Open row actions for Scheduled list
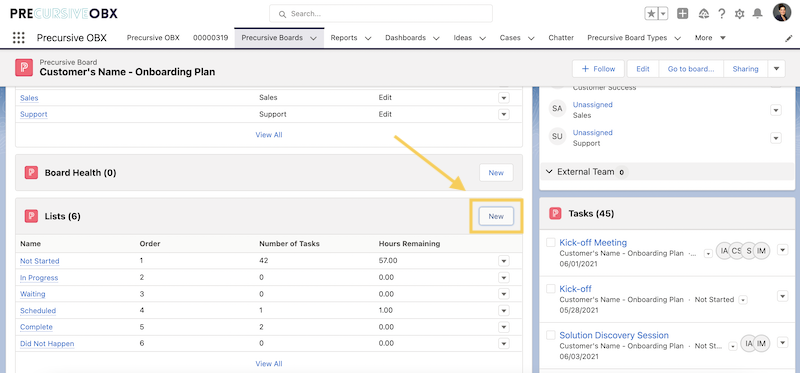The height and width of the screenshot is (373, 800). (504, 310)
